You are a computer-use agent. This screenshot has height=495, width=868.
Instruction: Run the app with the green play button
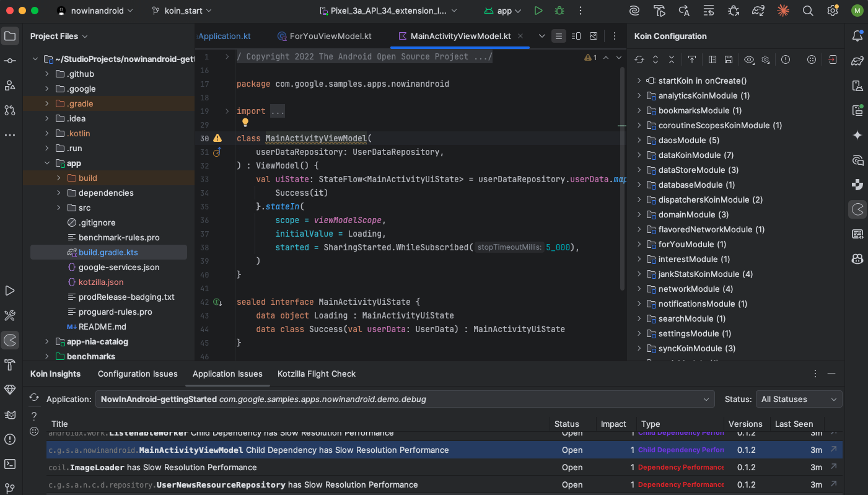[538, 11]
